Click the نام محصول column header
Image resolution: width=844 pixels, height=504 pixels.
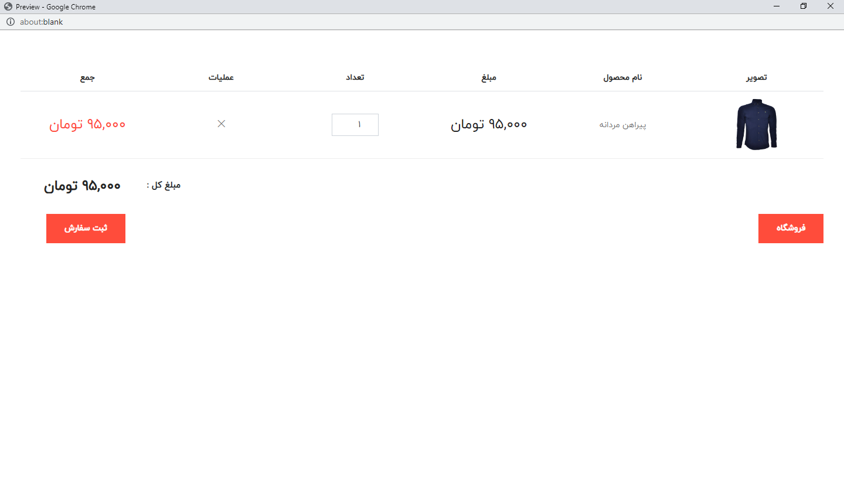622,77
